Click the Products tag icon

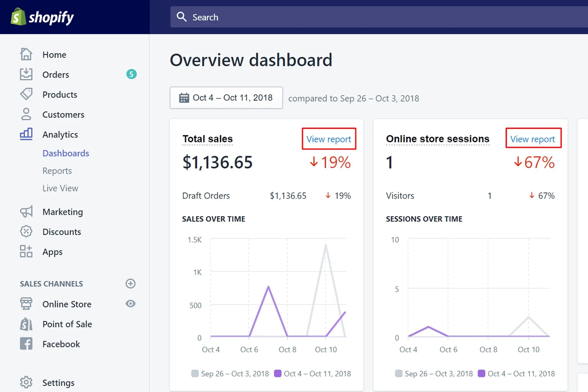tap(26, 94)
